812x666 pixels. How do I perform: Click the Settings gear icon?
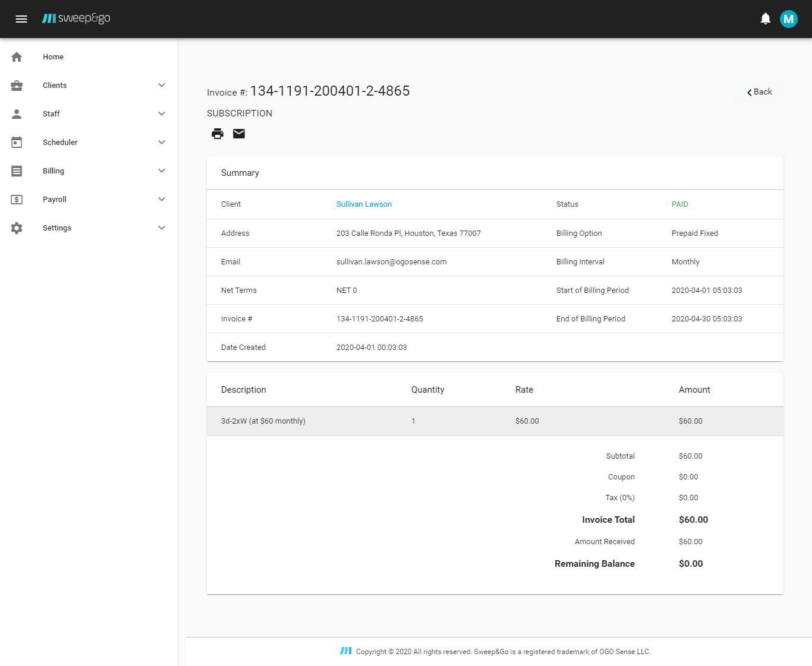tap(17, 228)
